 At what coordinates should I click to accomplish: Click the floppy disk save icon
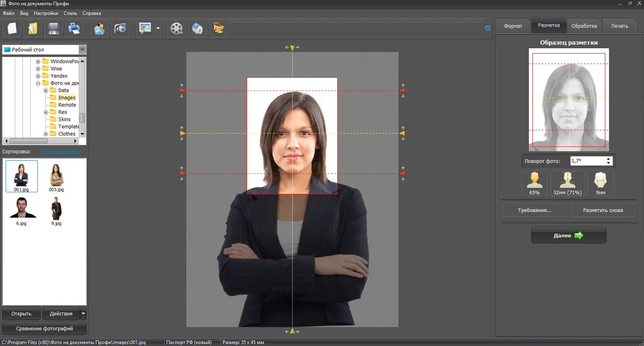(x=54, y=29)
